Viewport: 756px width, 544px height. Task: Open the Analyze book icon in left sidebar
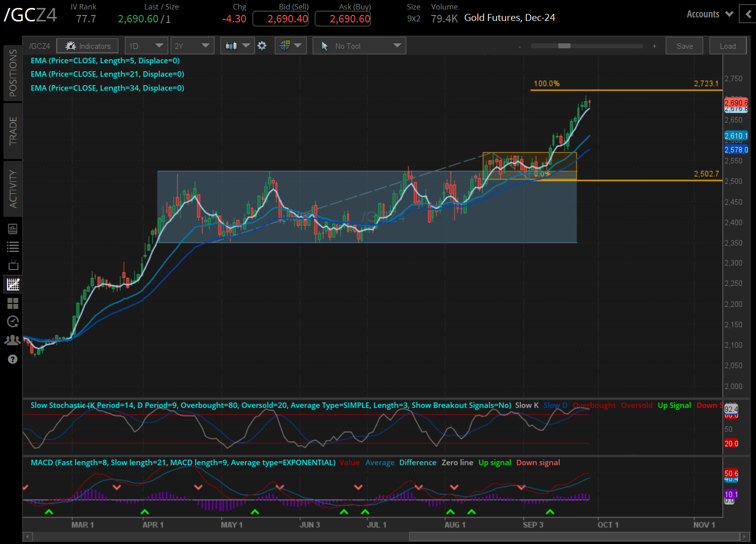[x=13, y=228]
